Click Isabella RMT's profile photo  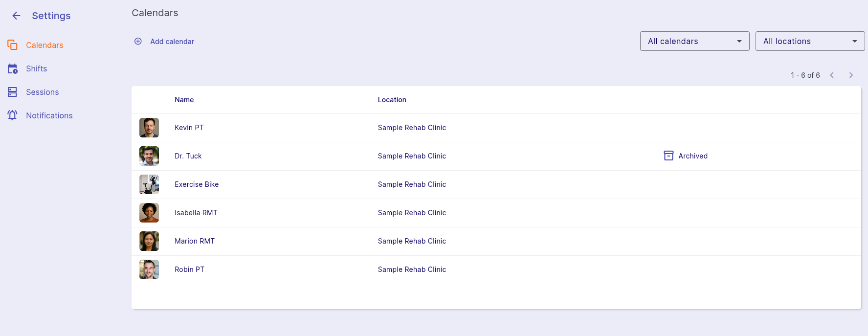pyautogui.click(x=149, y=213)
